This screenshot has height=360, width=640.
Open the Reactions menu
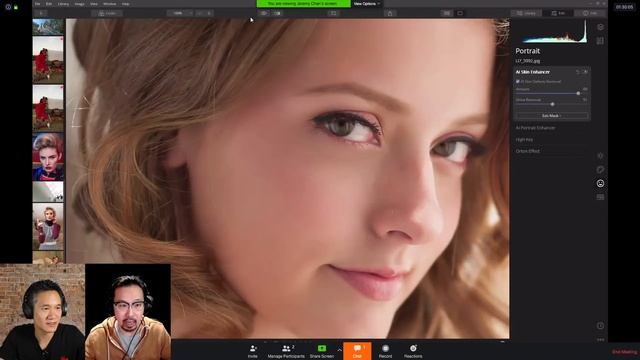click(x=413, y=351)
